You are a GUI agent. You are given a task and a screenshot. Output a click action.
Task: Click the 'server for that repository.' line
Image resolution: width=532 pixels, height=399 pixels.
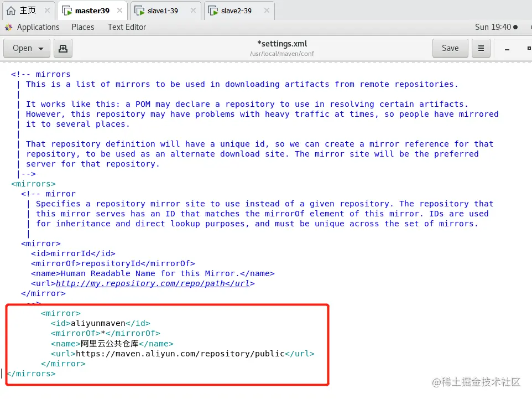click(92, 164)
